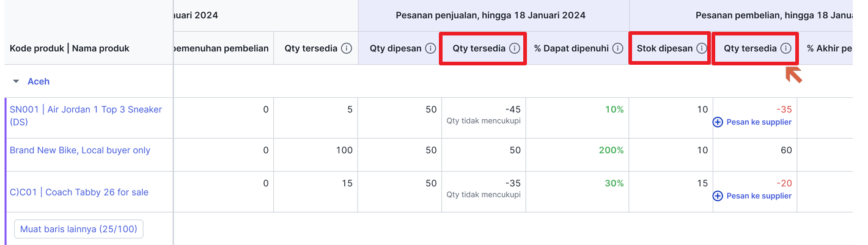
Task: Open Brand New Bike product link
Action: (x=80, y=150)
